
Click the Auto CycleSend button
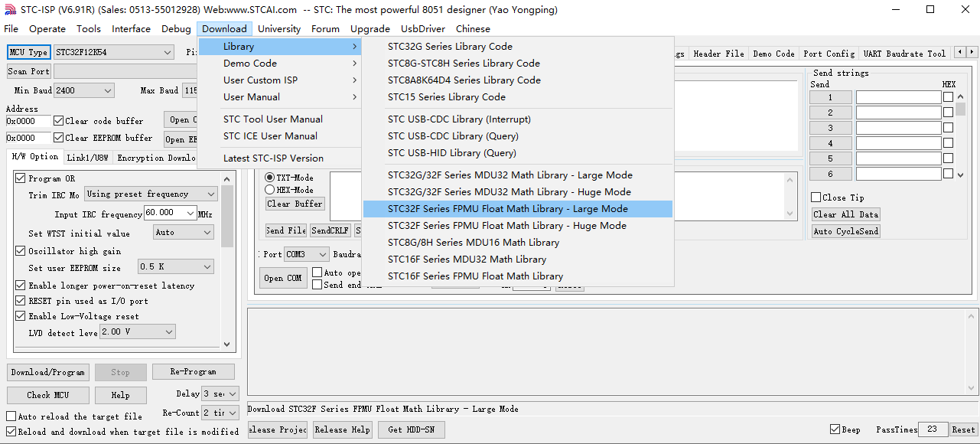[845, 231]
